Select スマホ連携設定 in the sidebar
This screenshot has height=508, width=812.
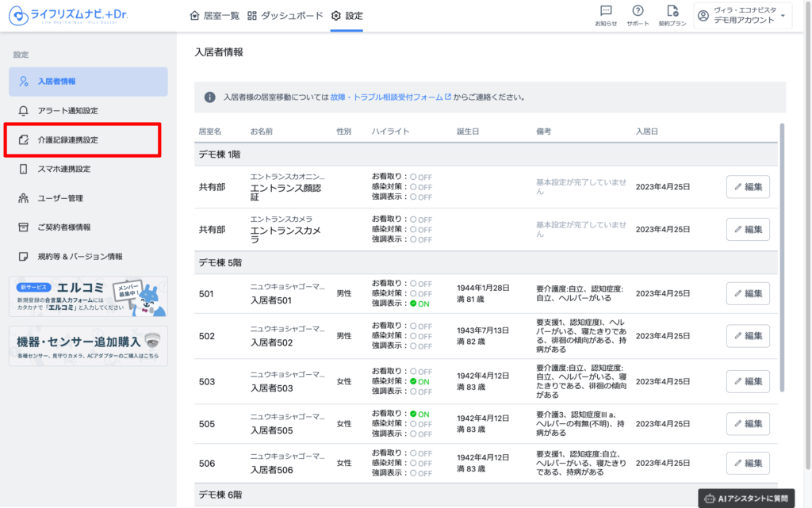pos(64,169)
